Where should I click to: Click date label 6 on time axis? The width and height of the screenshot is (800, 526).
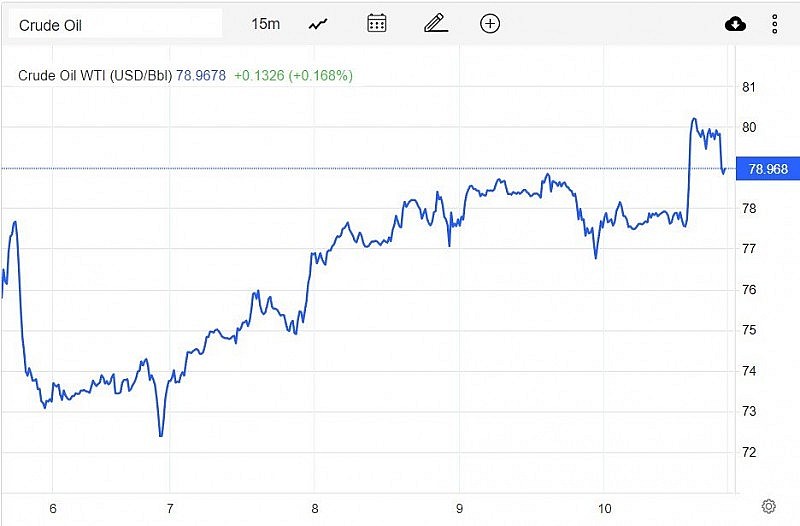[53, 507]
